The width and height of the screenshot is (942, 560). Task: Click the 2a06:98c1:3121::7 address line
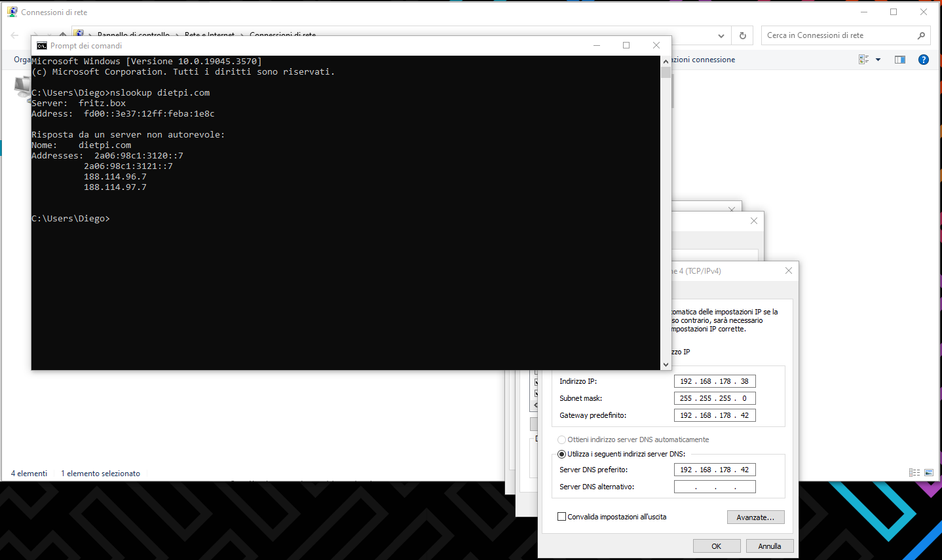128,166
